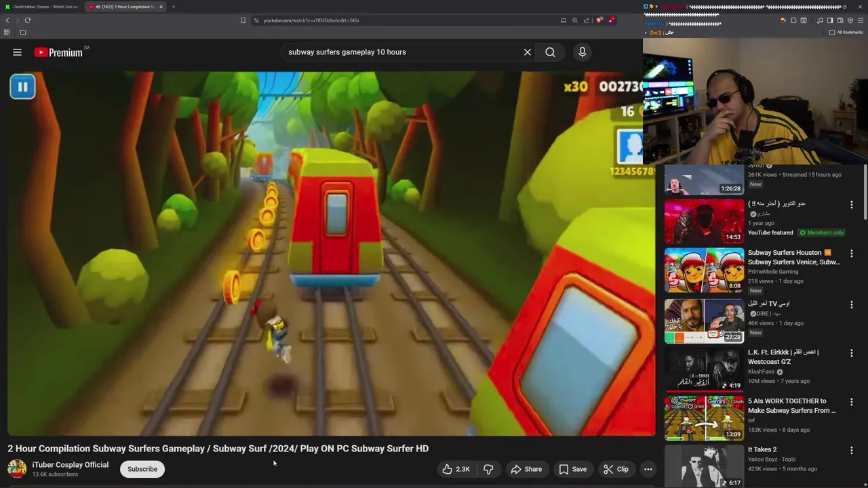Clear the search box with X icon

527,52
